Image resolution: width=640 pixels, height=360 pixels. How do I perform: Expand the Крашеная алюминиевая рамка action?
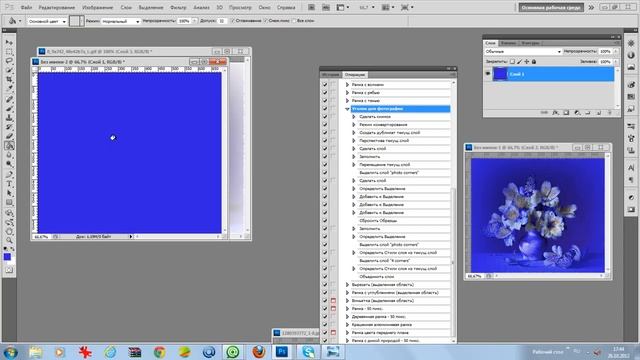point(347,324)
